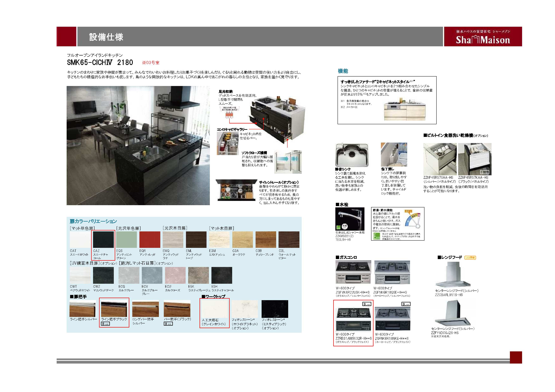Click the EML アンティウッドトープ dark swatch
Screen dimensions: 555x392
click(x=196, y=239)
